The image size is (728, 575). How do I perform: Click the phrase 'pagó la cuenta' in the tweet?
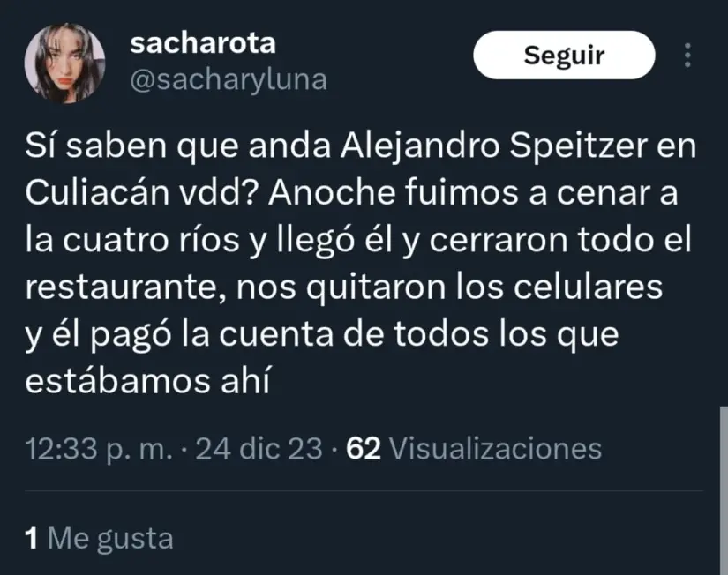coord(212,334)
